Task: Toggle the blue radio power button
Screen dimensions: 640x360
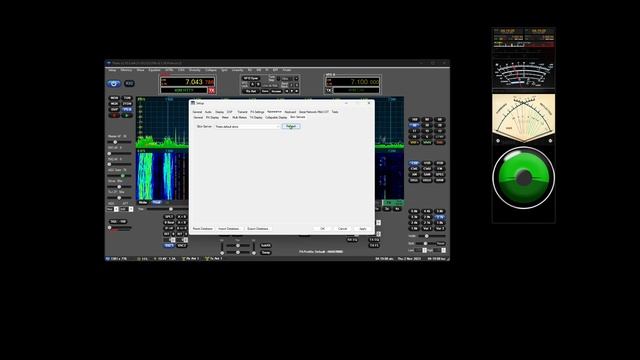Action: (114, 83)
